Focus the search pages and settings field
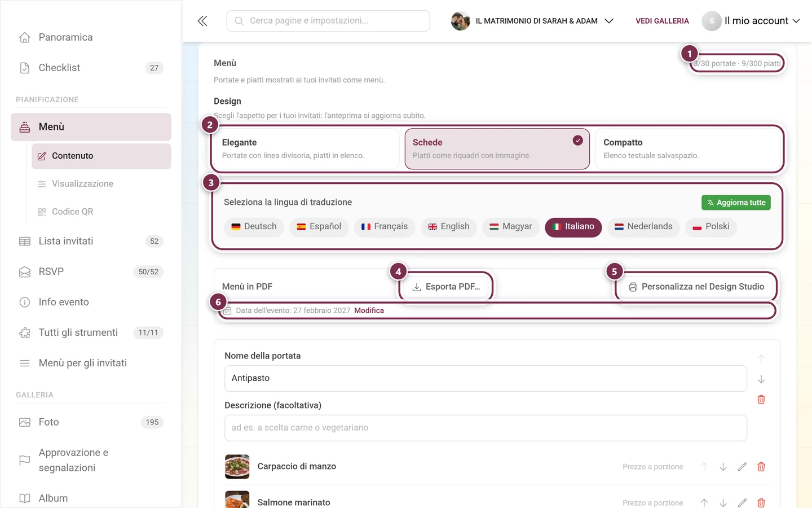The height and width of the screenshot is (508, 812). [x=328, y=21]
